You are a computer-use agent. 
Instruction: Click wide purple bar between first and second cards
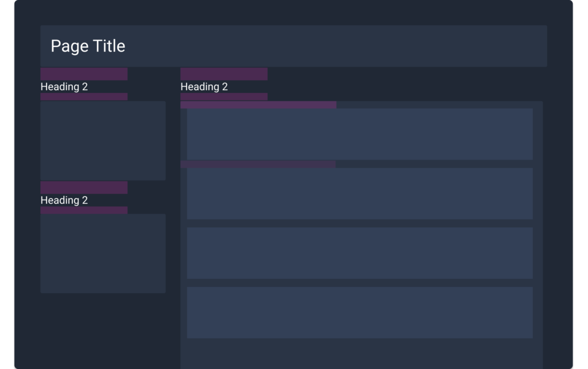pyautogui.click(x=258, y=165)
